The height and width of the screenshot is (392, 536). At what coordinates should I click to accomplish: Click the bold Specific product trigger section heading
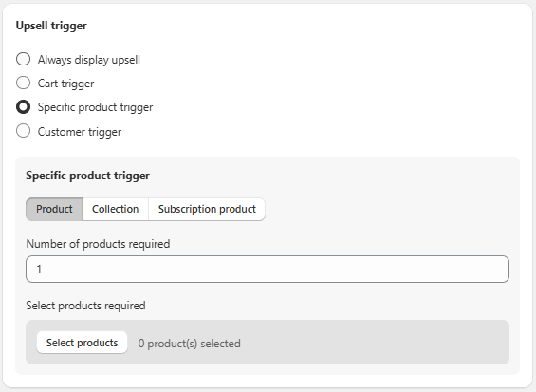point(88,176)
